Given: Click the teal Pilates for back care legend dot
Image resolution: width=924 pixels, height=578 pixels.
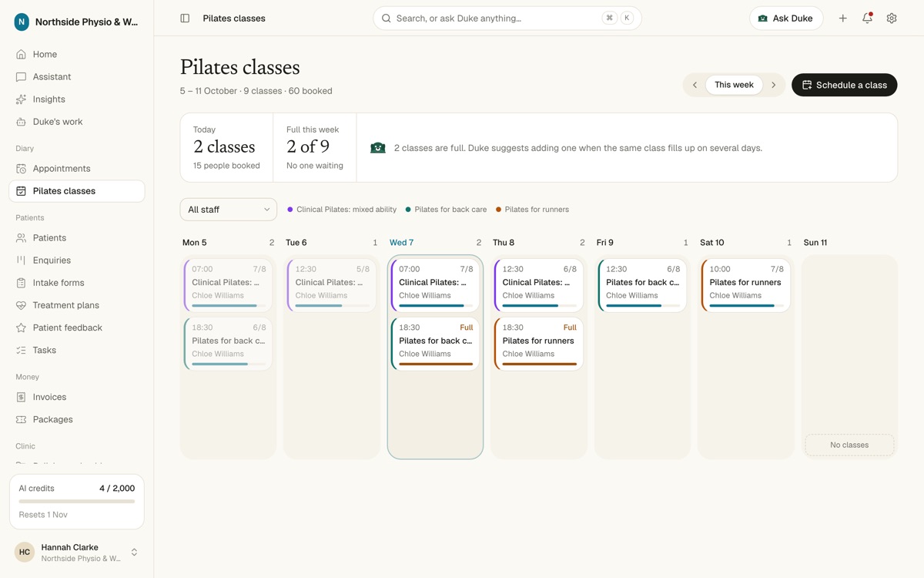Looking at the screenshot, I should coord(408,210).
